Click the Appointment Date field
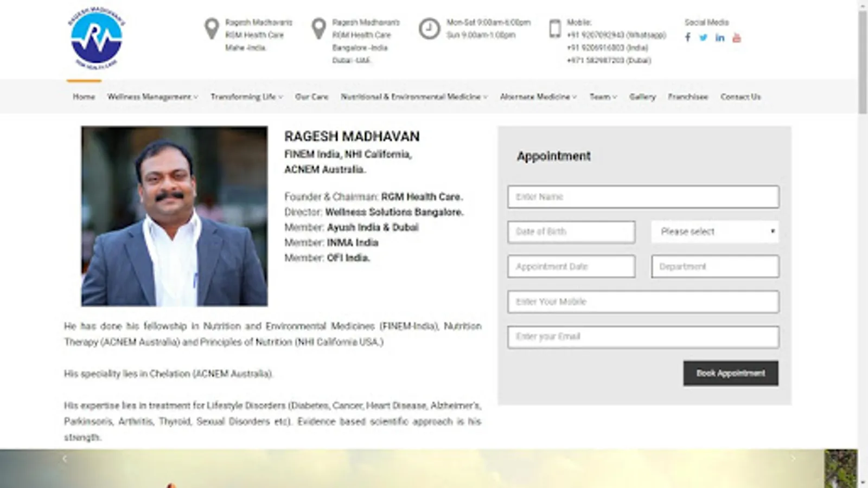Image resolution: width=868 pixels, height=488 pixels. point(571,266)
